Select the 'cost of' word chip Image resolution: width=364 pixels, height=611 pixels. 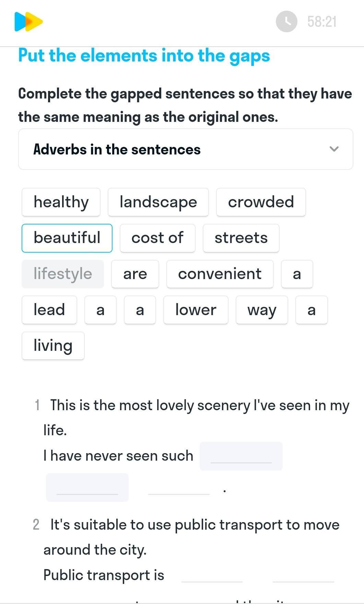click(157, 238)
